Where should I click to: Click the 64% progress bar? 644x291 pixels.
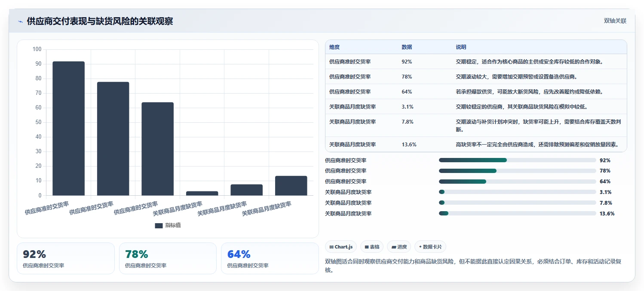click(x=518, y=182)
